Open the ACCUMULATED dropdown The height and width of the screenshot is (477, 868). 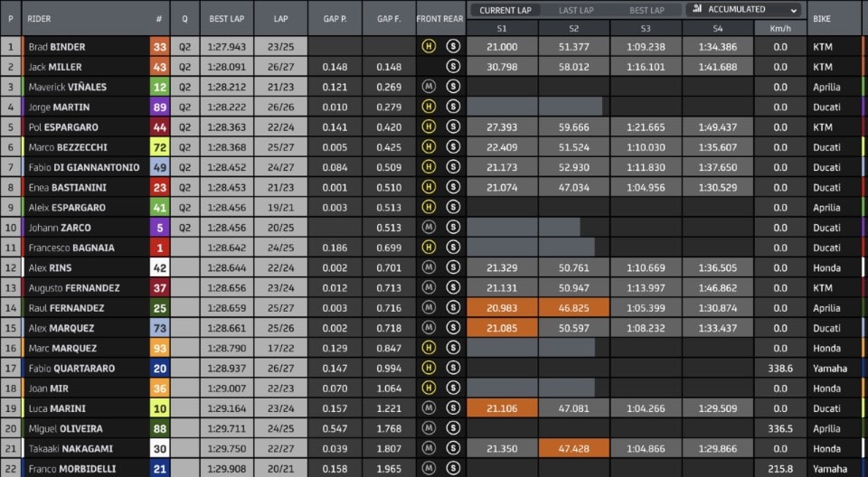tap(744, 9)
